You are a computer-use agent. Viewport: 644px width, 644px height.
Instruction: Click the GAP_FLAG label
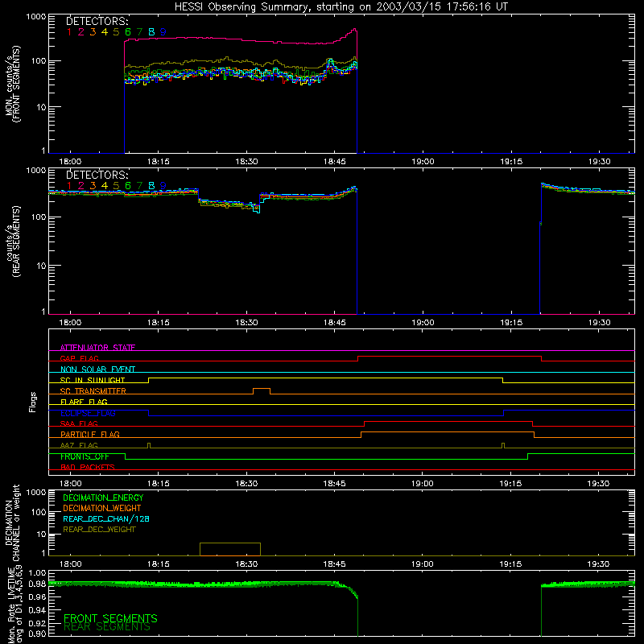[x=79, y=358]
